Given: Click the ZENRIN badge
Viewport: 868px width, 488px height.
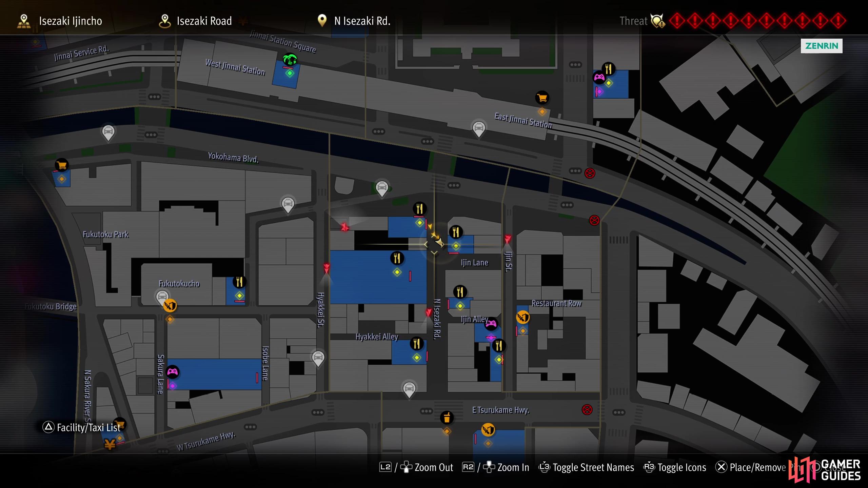Looking at the screenshot, I should 822,46.
